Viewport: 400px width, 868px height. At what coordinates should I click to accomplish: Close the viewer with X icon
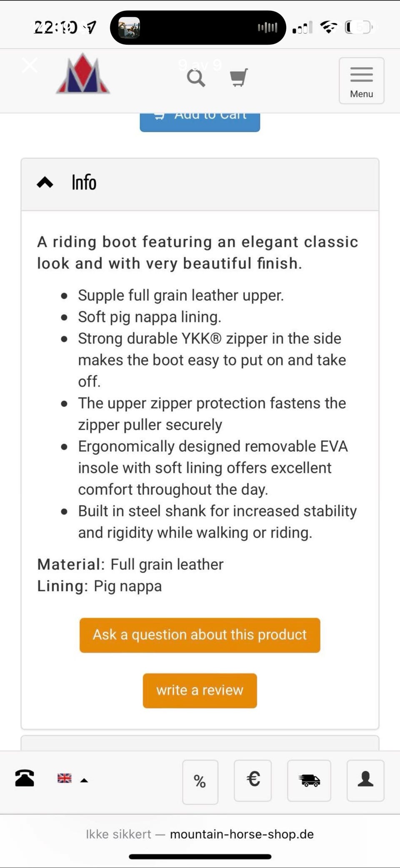pos(30,65)
